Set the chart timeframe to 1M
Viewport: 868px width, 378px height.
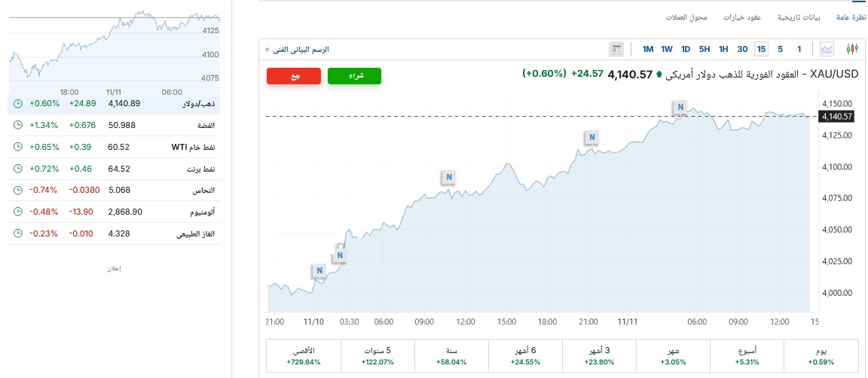pos(648,50)
